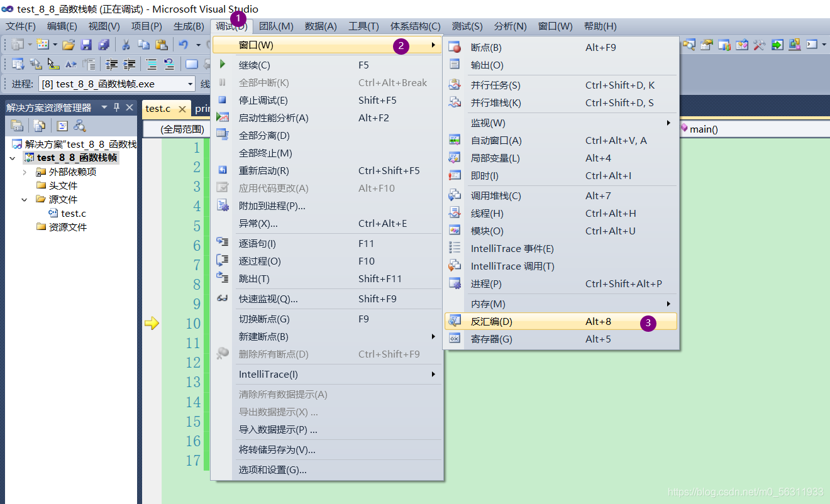Click the uncomment selected lines icon
Screen dimensions: 830x504
(169, 64)
